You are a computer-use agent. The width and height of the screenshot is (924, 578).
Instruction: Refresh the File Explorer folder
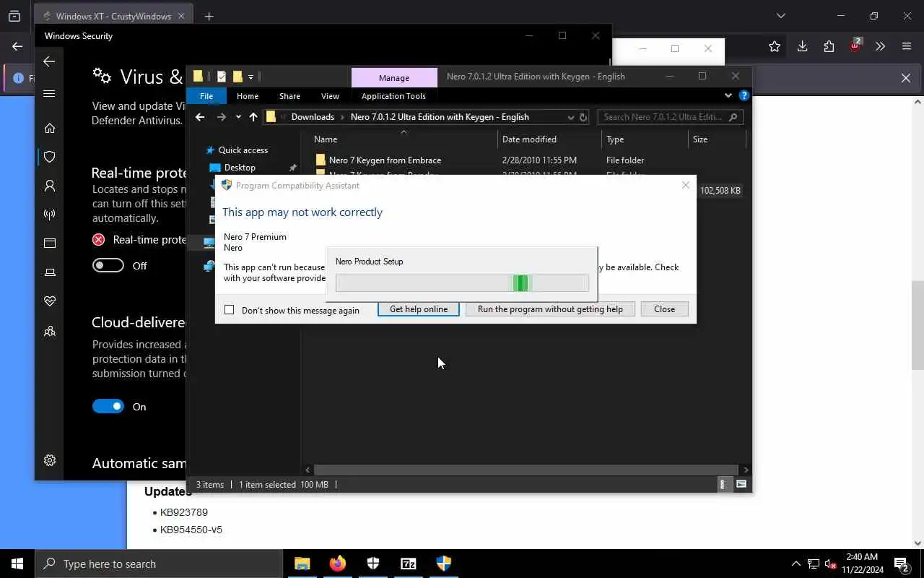(x=583, y=117)
